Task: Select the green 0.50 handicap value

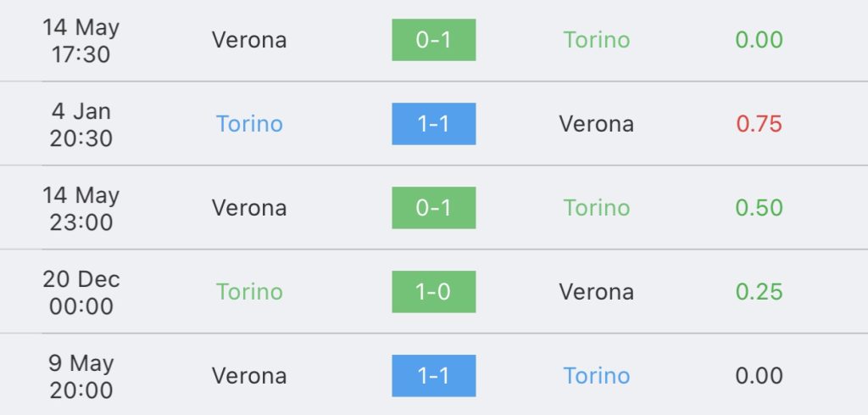Action: coord(759,208)
